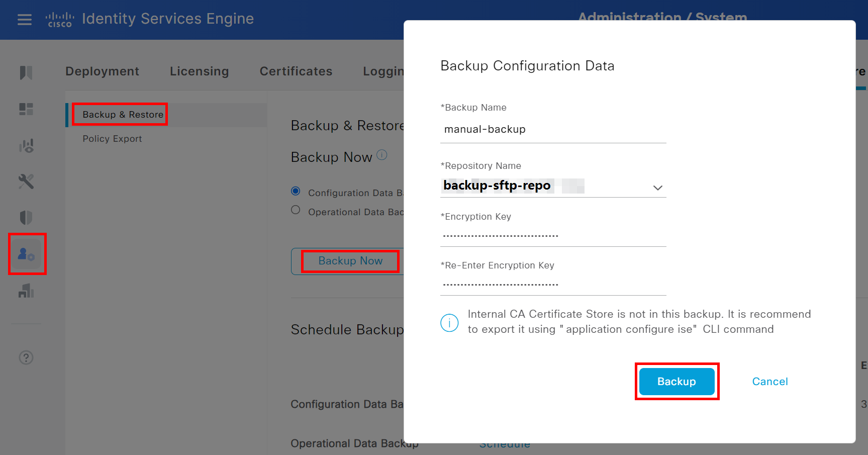Click the Backup Now info icon
The height and width of the screenshot is (455, 868).
pos(382,155)
